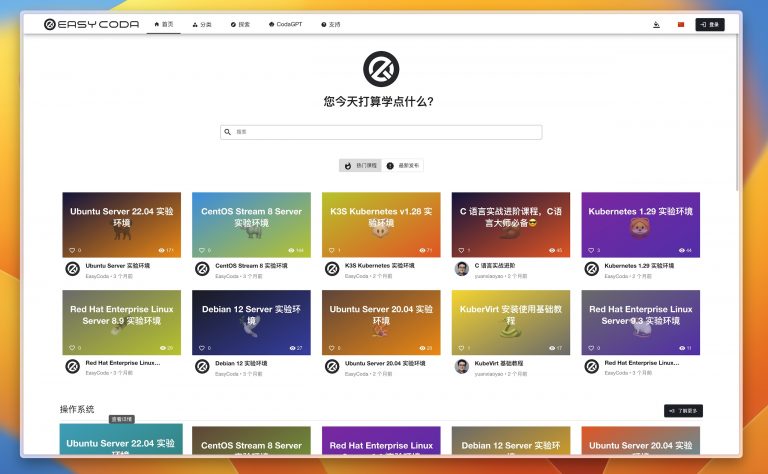The image size is (768, 474).
Task: Open the Kubernetes 1.29 实验环境 title link
Action: [x=639, y=265]
